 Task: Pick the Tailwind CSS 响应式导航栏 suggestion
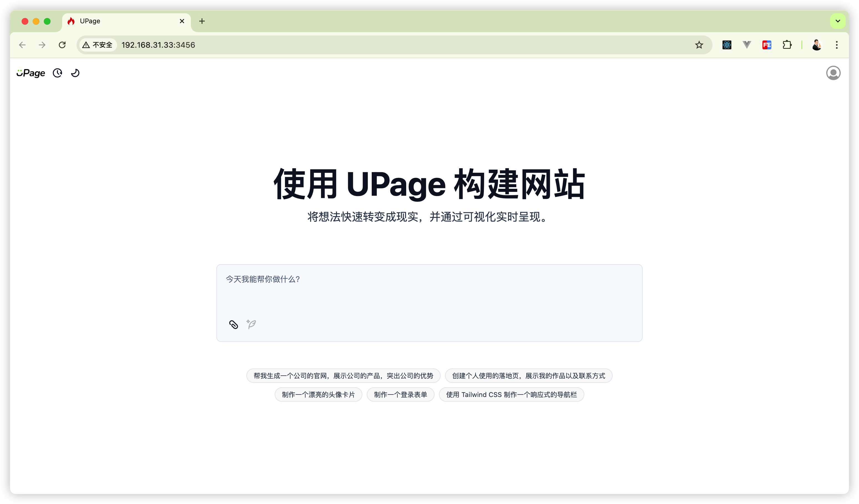511,394
